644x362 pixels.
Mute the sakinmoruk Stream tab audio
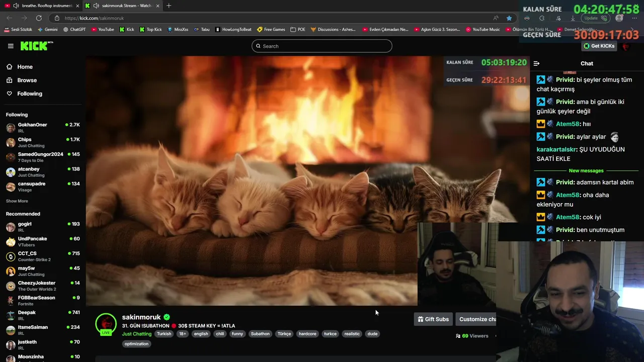96,6
